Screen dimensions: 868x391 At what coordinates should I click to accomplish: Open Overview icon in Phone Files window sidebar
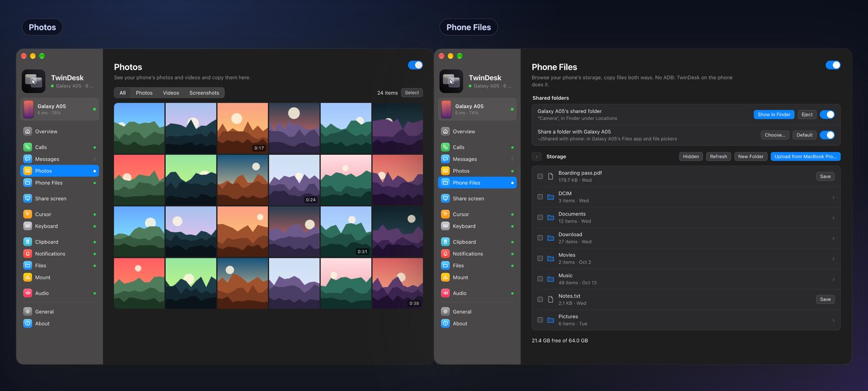click(445, 131)
